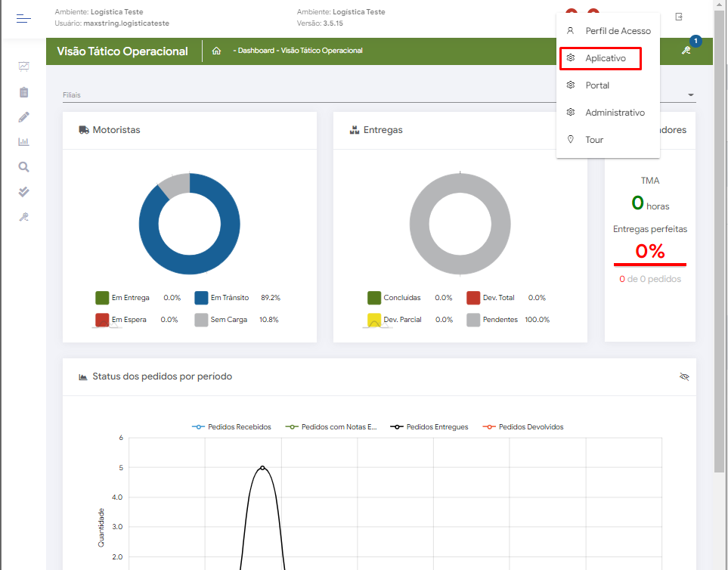Screen dimensions: 728x570
Task: Click the home icon in breadcrumb
Action: pos(216,51)
